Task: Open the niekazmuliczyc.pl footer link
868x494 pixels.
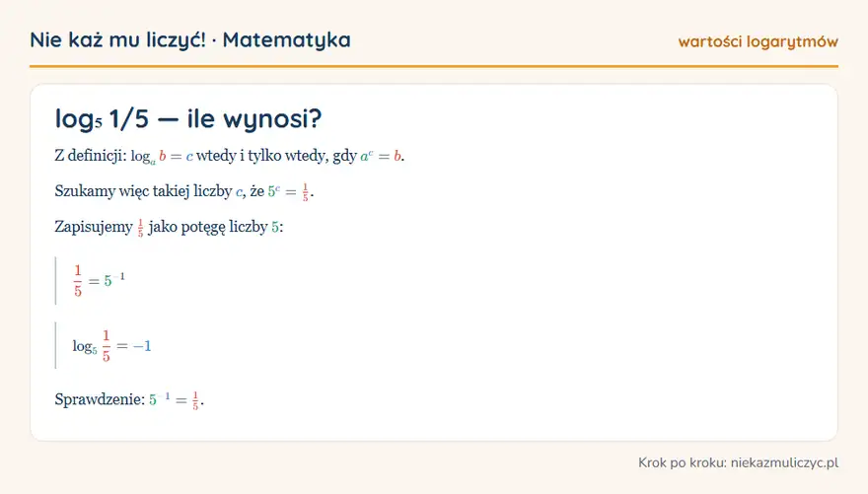Action: [x=784, y=463]
